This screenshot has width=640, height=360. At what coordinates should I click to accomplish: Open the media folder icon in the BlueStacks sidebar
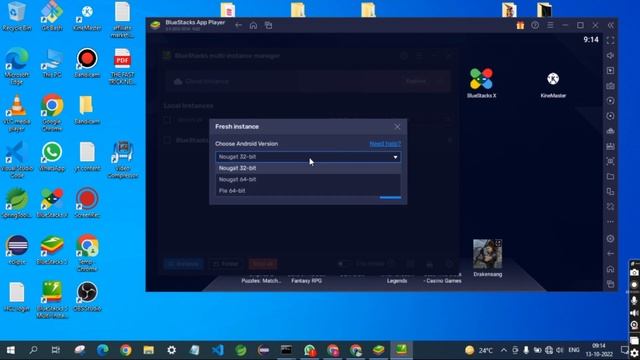(x=610, y=176)
